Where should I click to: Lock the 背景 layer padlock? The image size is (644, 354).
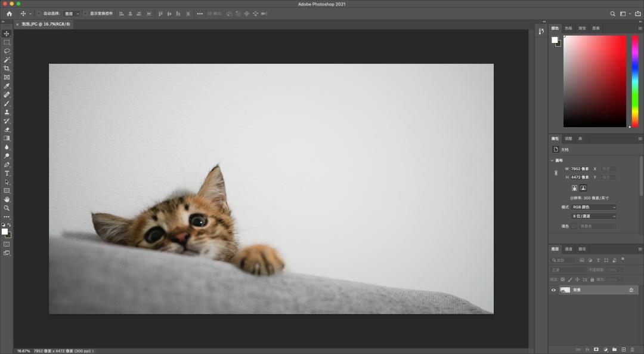pyautogui.click(x=631, y=290)
